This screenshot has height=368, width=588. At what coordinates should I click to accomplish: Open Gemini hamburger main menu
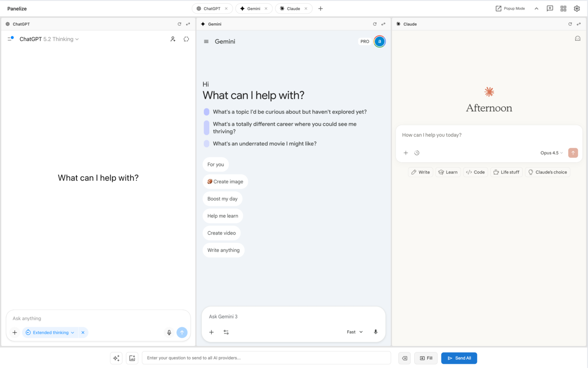pos(206,41)
